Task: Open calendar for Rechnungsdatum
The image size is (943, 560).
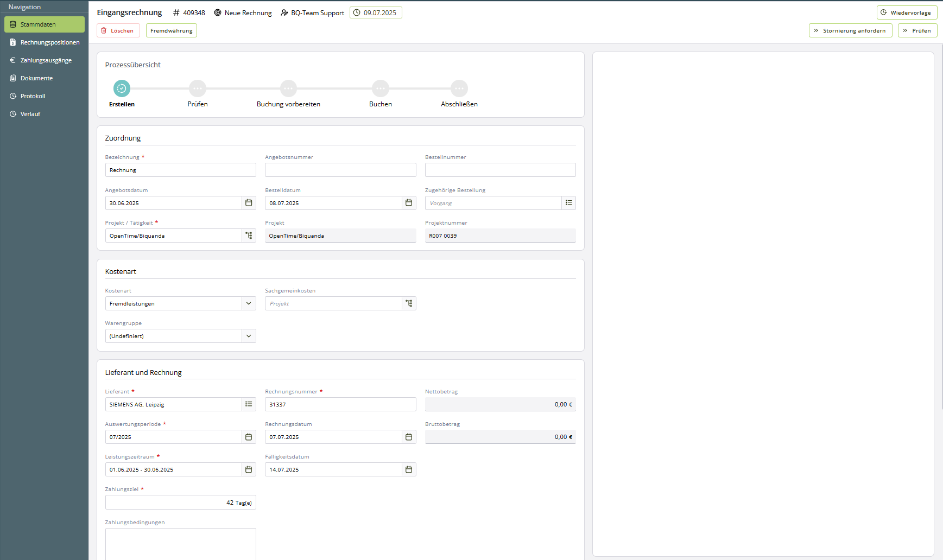Action: (x=409, y=437)
